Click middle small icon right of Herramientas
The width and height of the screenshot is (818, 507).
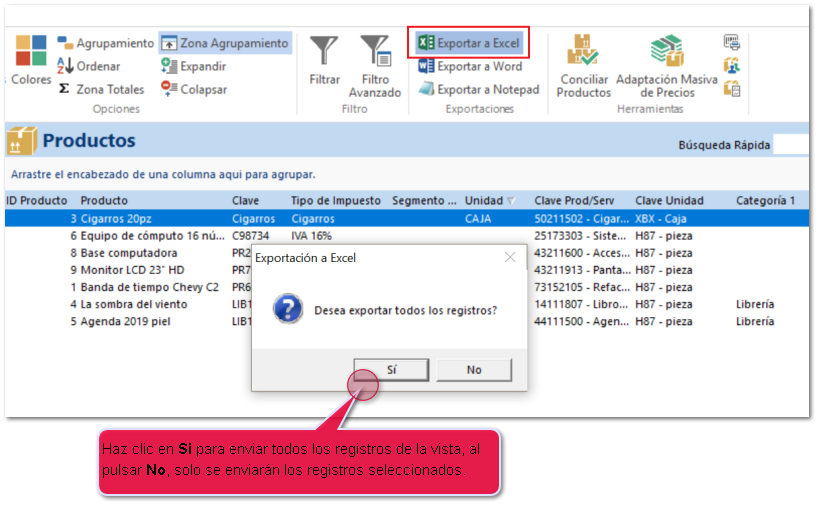[x=731, y=65]
